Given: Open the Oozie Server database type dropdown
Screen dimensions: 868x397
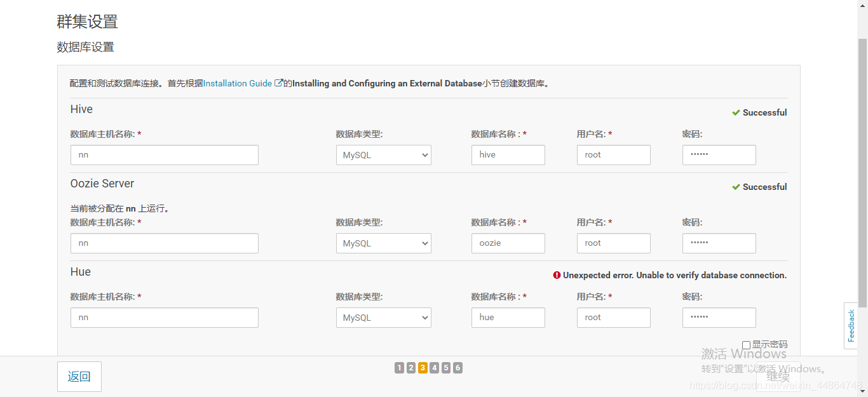Looking at the screenshot, I should pos(384,243).
